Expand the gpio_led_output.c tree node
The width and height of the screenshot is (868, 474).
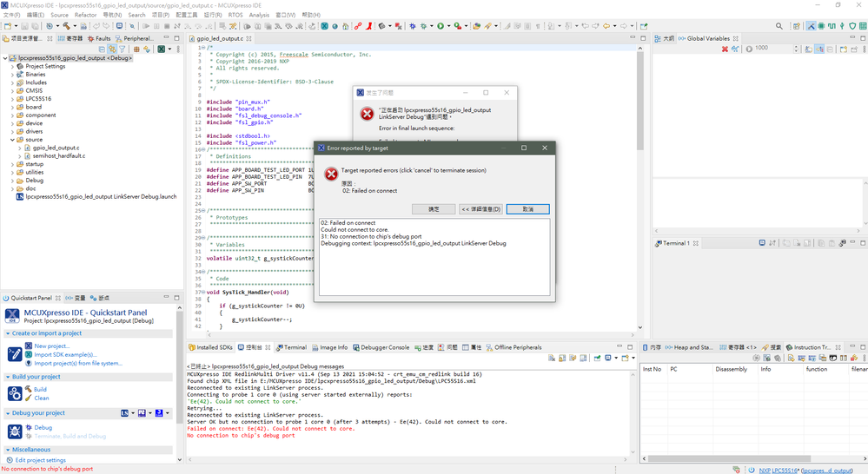[x=20, y=148]
